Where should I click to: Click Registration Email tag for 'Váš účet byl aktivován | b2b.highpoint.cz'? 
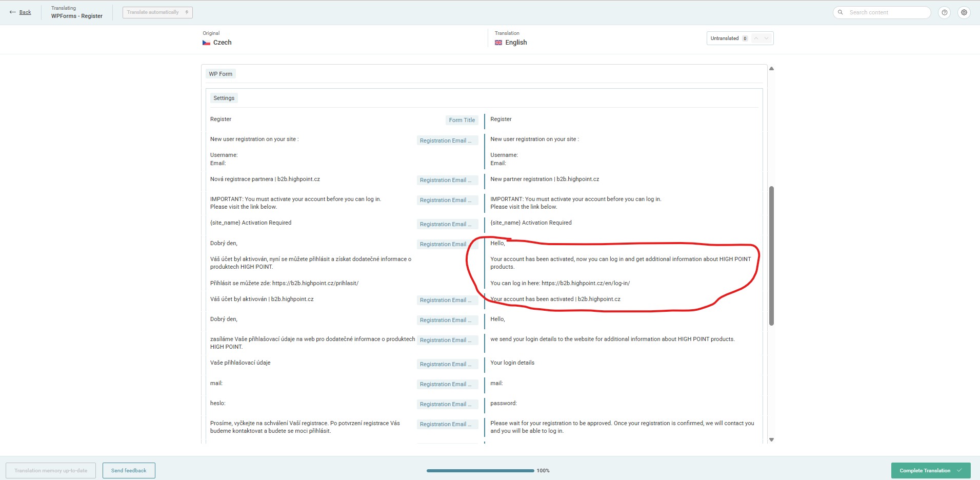pos(447,300)
